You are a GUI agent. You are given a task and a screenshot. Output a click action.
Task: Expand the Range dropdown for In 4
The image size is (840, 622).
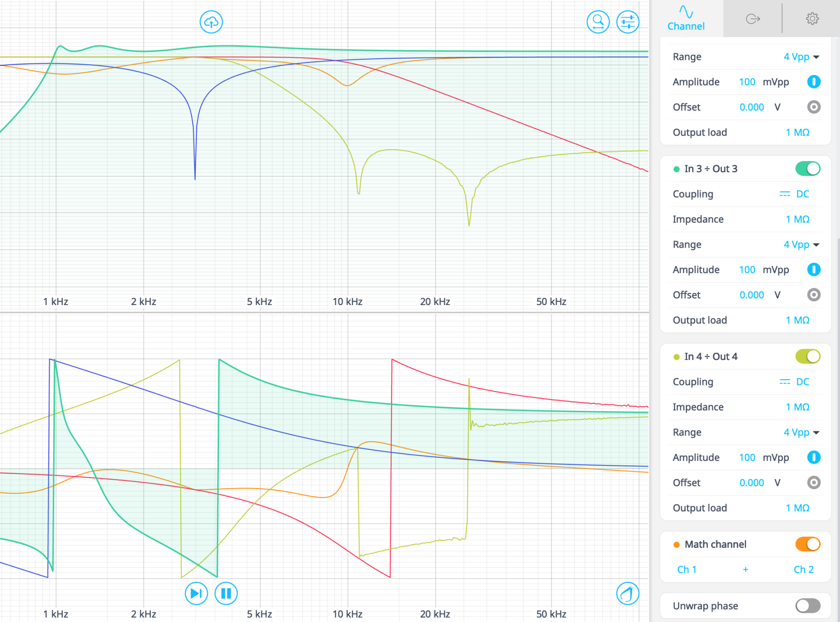(x=801, y=433)
